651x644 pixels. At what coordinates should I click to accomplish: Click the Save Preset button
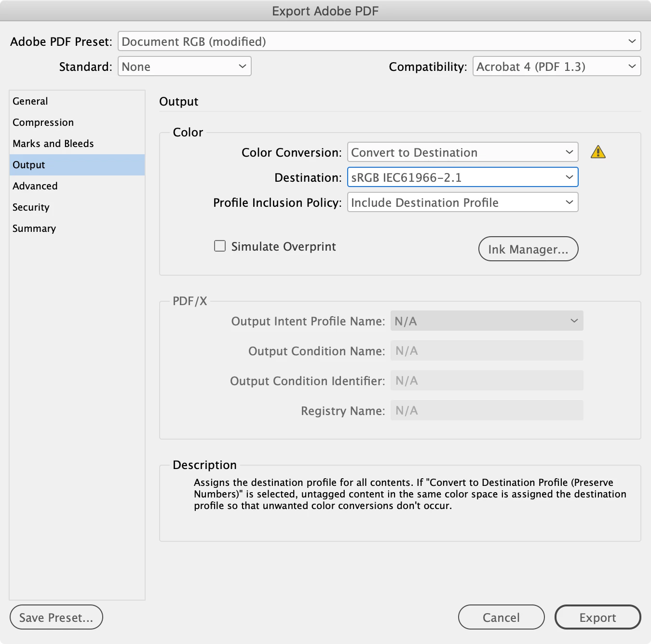click(x=56, y=617)
